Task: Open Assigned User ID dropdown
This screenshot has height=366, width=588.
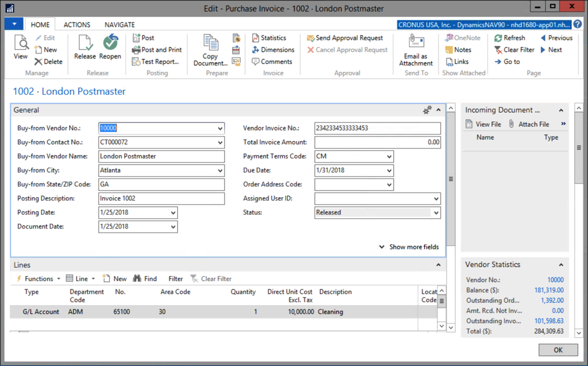Action: [x=436, y=199]
